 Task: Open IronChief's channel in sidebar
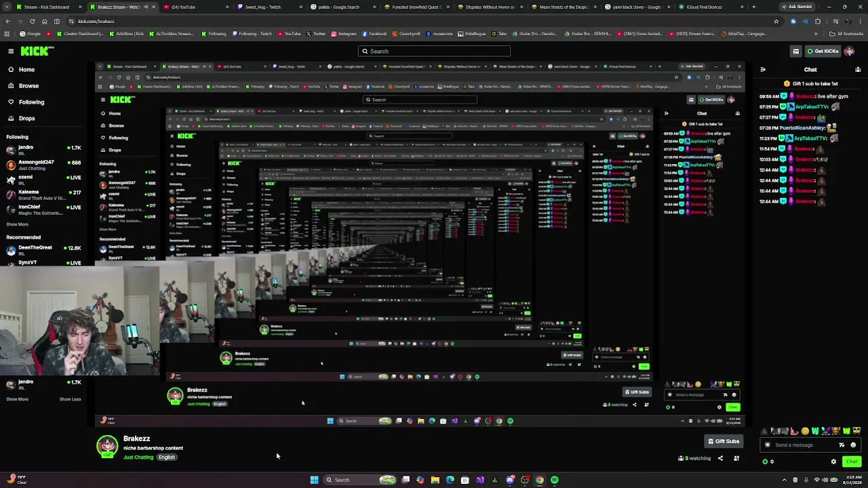point(44,209)
